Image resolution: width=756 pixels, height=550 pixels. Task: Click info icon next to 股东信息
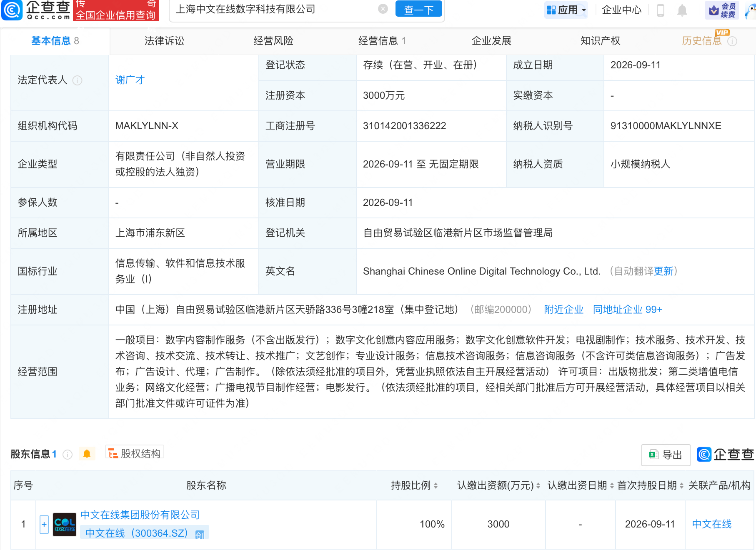[x=68, y=455]
